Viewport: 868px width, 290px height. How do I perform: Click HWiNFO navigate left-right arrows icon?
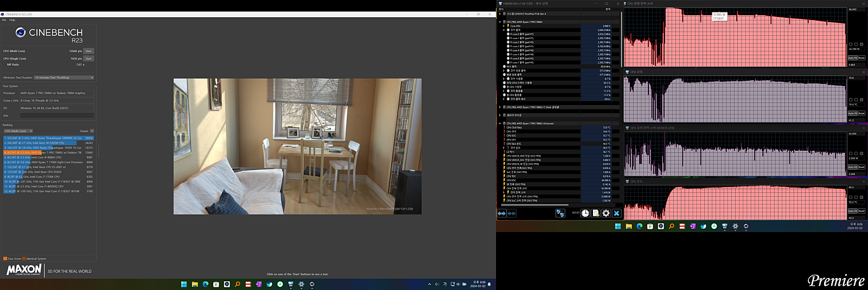click(x=502, y=214)
